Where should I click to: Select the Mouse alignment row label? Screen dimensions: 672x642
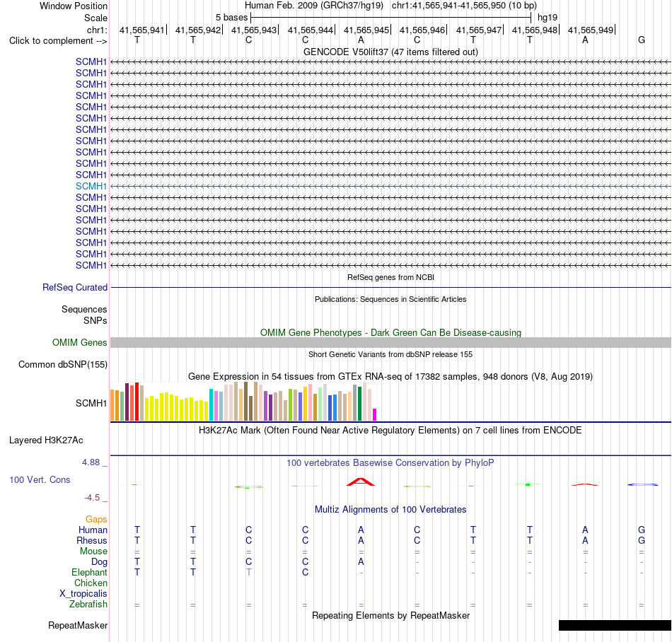[93, 551]
